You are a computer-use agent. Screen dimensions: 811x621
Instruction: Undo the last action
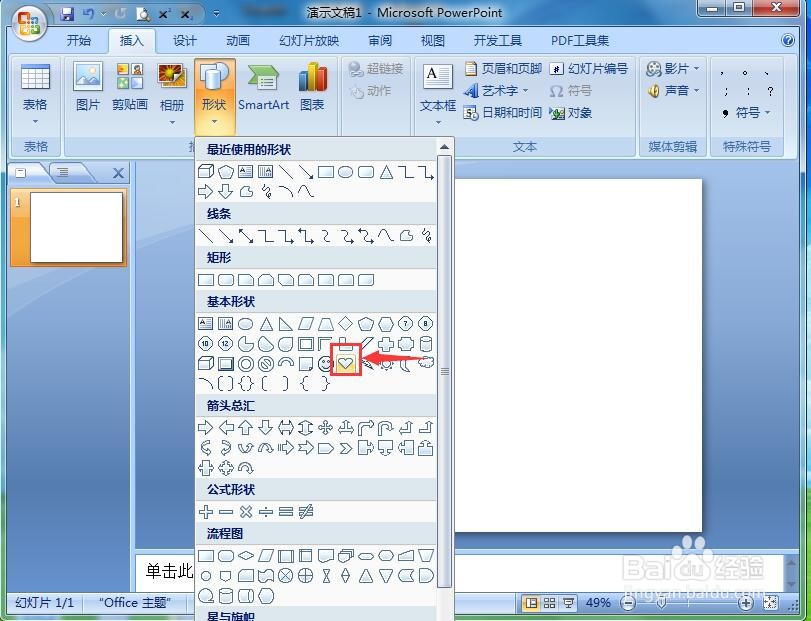pos(89,14)
